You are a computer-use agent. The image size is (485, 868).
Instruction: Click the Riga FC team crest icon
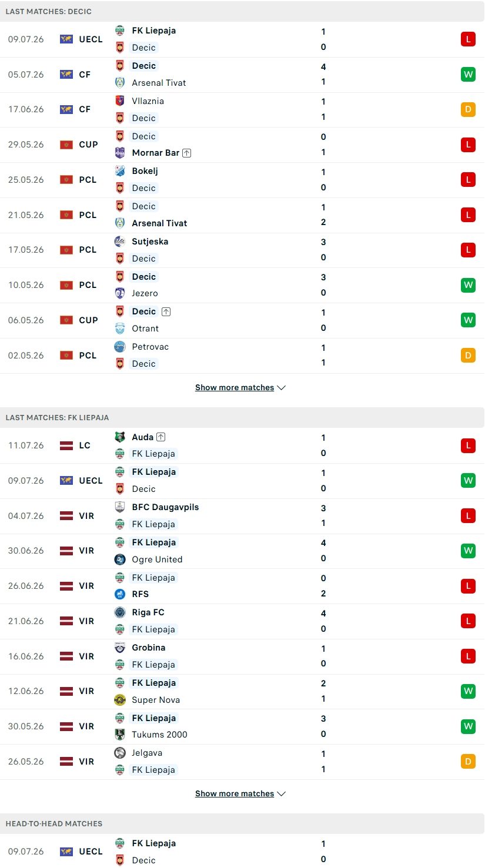pos(120,612)
